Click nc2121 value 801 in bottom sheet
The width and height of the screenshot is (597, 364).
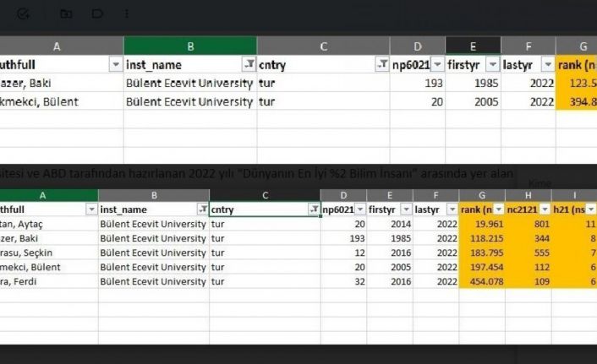(529, 224)
